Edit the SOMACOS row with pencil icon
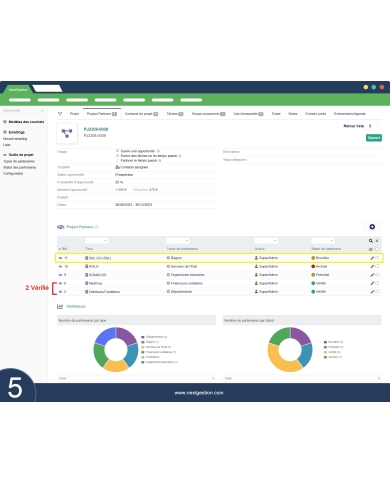The image size is (390, 484). point(372,275)
